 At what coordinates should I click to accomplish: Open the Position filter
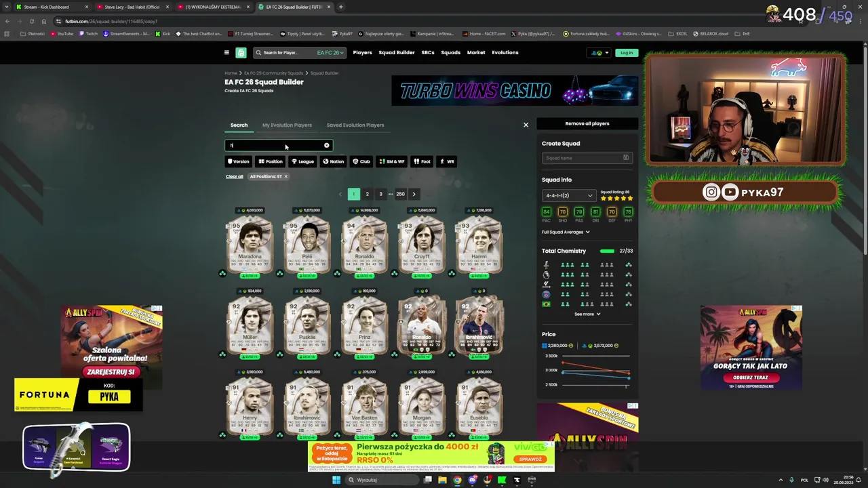tap(270, 161)
